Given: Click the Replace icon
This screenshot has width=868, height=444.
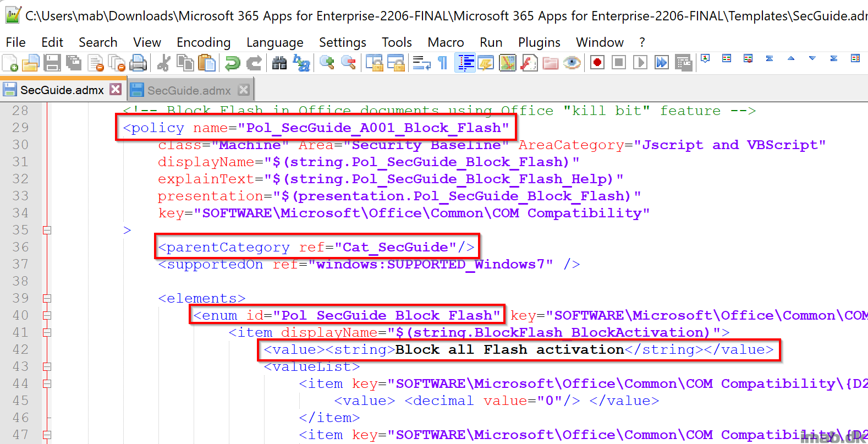Looking at the screenshot, I should [301, 63].
